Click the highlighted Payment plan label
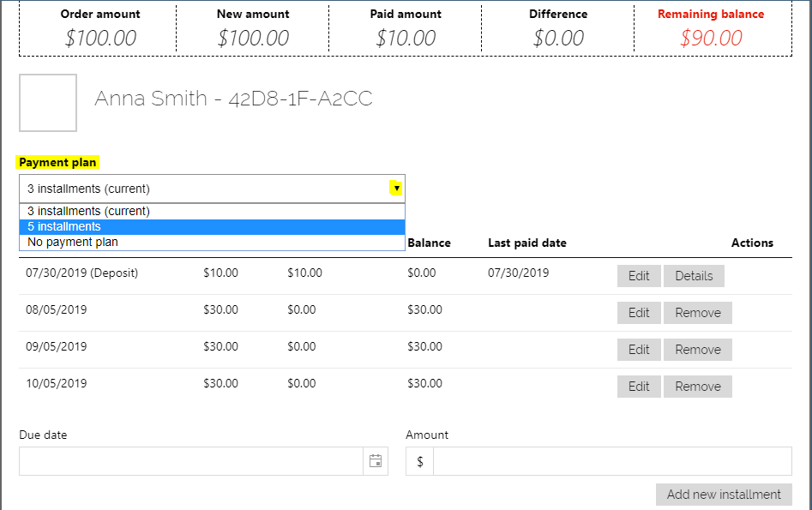The width and height of the screenshot is (812, 510). pyautogui.click(x=57, y=163)
